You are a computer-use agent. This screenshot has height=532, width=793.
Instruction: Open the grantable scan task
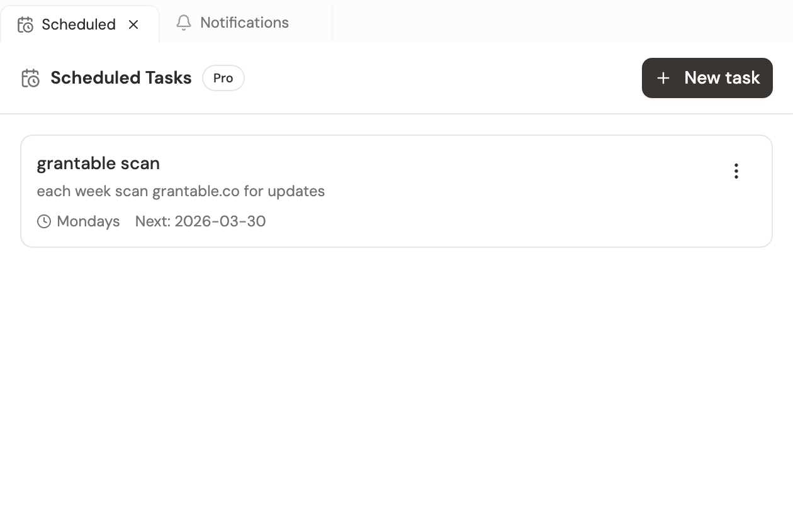click(98, 163)
